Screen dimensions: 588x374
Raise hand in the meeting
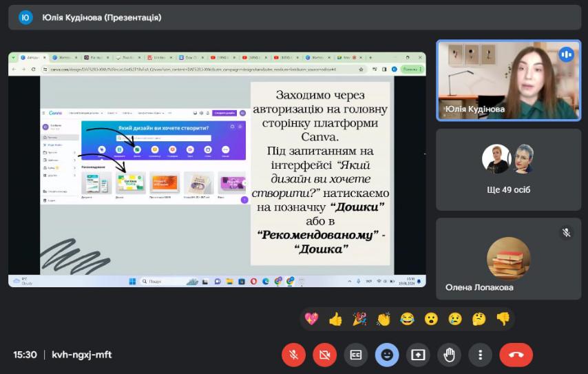click(x=449, y=355)
